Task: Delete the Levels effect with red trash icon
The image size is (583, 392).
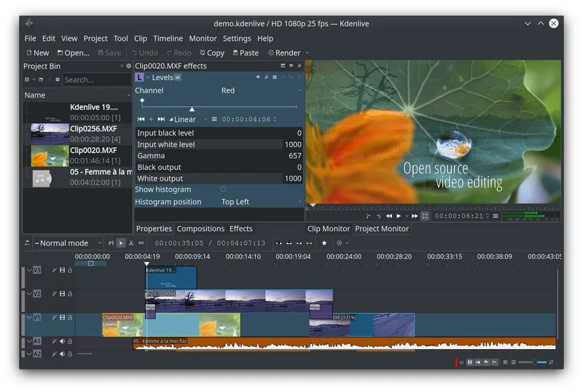Action: pos(299,77)
